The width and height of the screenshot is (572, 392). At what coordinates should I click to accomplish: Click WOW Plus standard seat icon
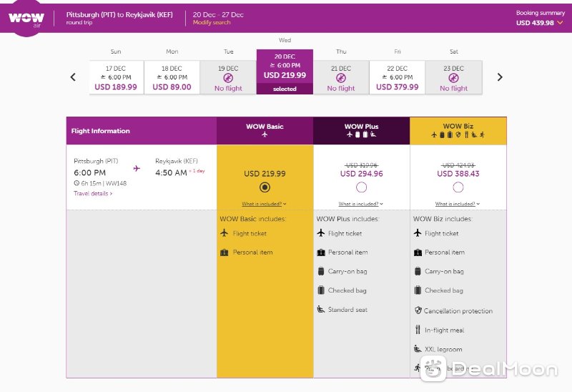(x=321, y=309)
